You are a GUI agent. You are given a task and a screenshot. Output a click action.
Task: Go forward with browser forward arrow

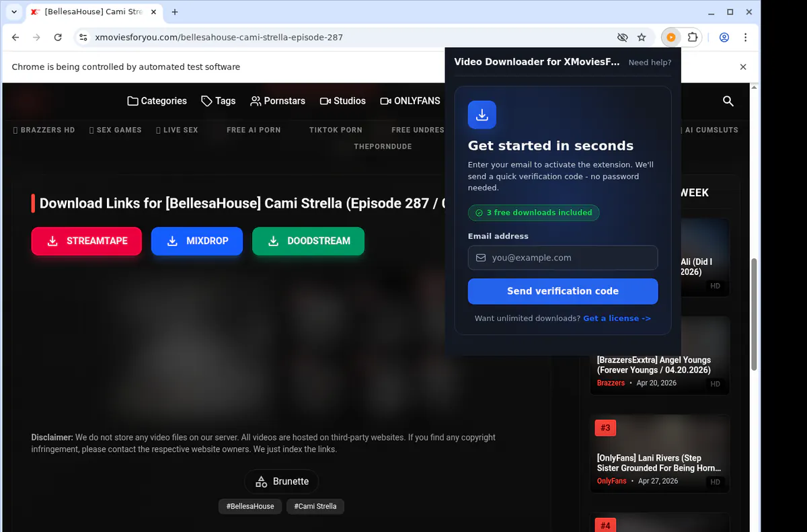[36, 38]
